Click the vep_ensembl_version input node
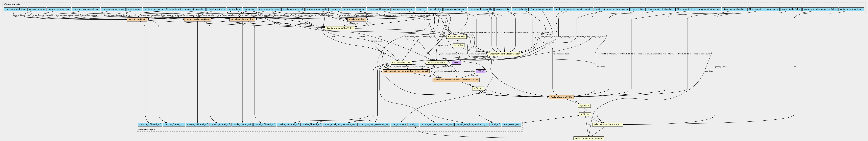This screenshot has width=868, height=141. tap(378, 9)
